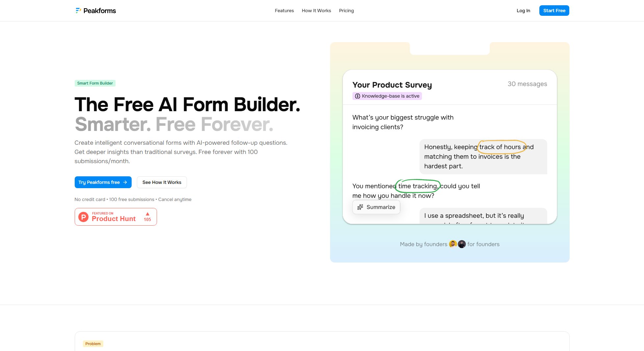Click the Knowledge-base is active purple badge text

click(x=391, y=96)
